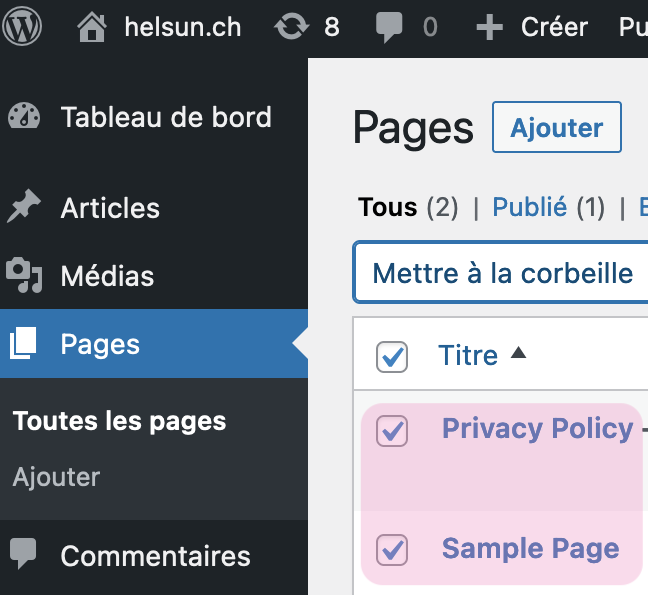Uncheck the Privacy Policy row checkbox
The height and width of the screenshot is (595, 648).
point(392,431)
